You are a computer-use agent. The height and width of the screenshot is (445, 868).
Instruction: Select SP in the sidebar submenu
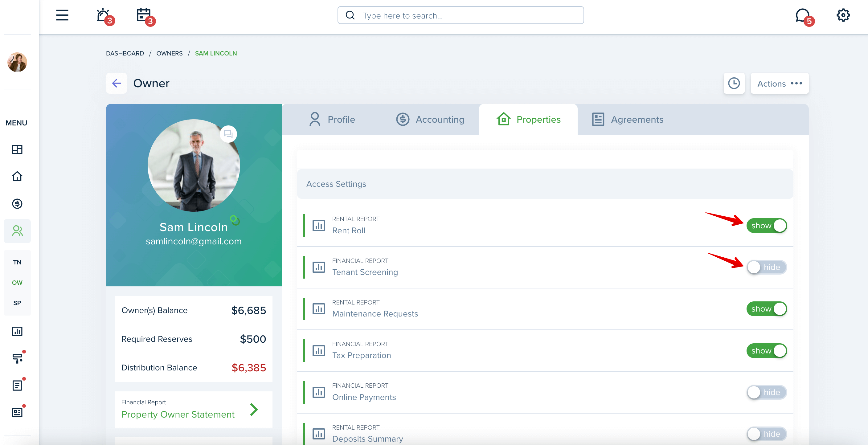tap(17, 303)
